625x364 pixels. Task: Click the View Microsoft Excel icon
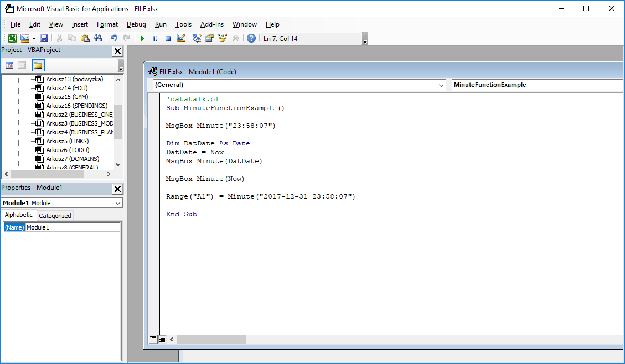coord(12,38)
